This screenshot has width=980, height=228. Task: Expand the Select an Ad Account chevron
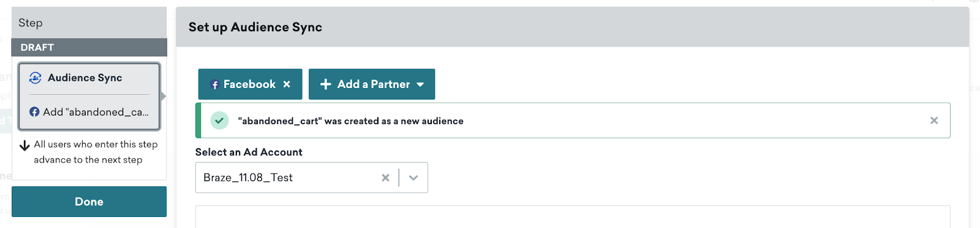click(x=413, y=178)
